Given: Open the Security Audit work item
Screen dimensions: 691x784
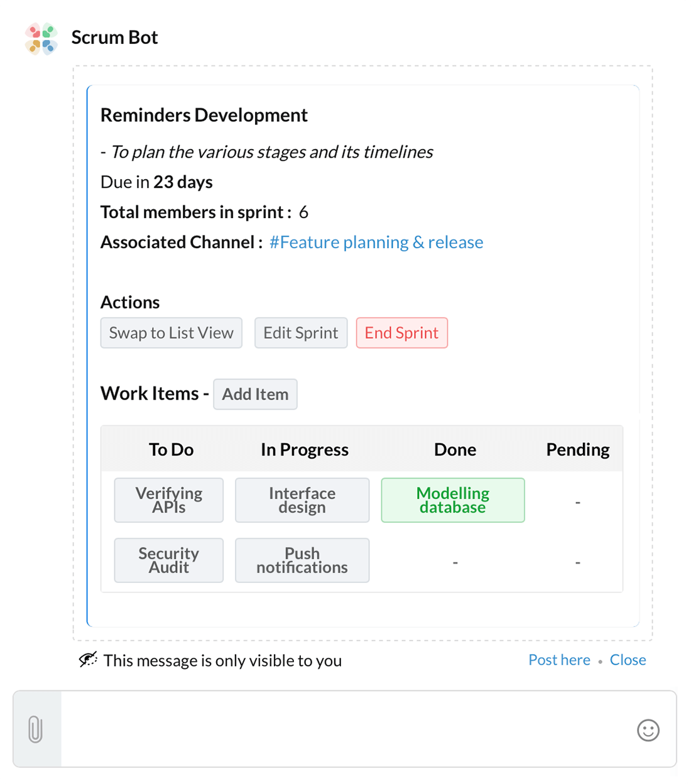Looking at the screenshot, I should [169, 560].
